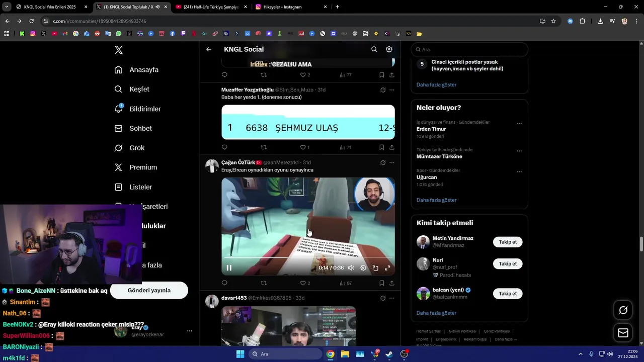Open Erden Timur trending topic
Image resolution: width=644 pixels, height=362 pixels.
pos(431,129)
